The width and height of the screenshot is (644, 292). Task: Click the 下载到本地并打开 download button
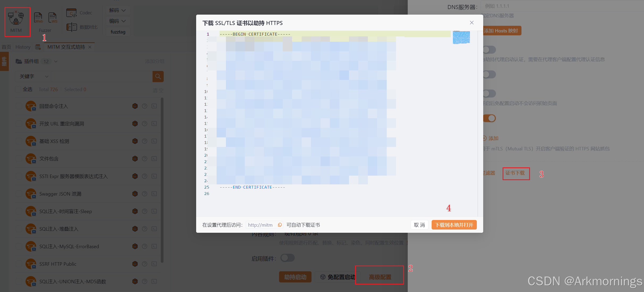pyautogui.click(x=454, y=225)
